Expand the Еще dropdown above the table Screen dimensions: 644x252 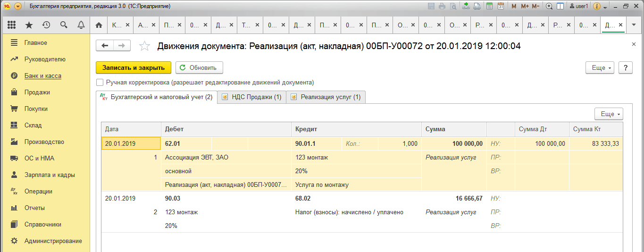tap(609, 114)
